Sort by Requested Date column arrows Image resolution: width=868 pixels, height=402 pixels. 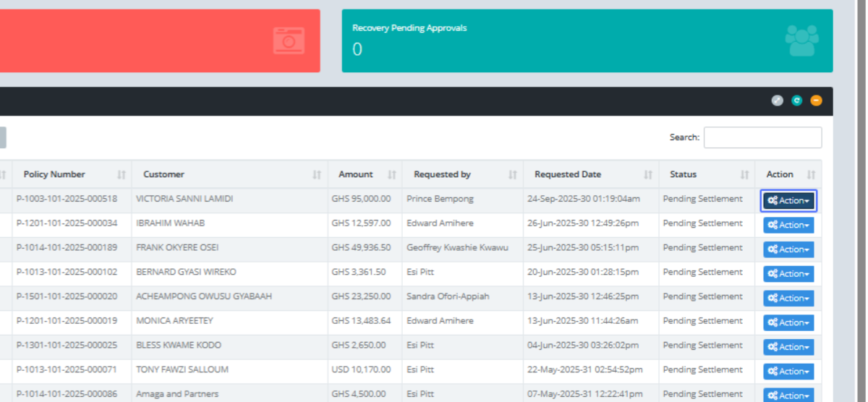pyautogui.click(x=648, y=175)
